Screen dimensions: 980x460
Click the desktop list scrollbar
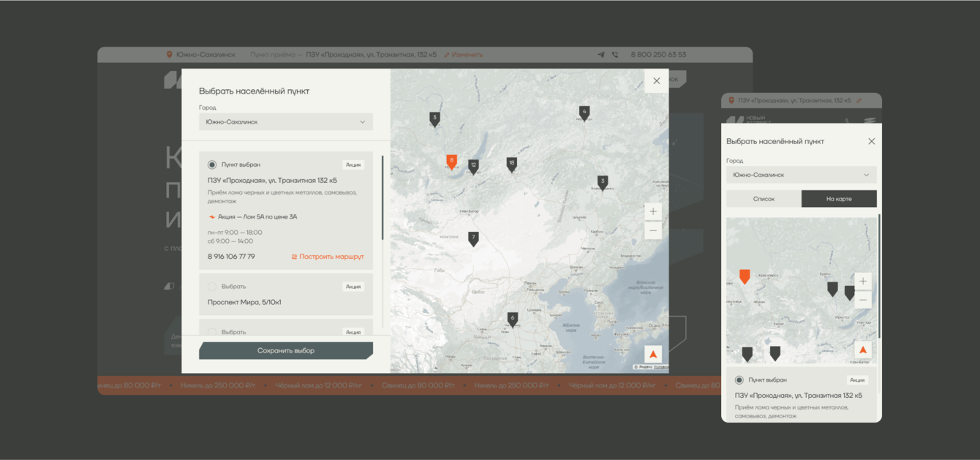coord(382,197)
